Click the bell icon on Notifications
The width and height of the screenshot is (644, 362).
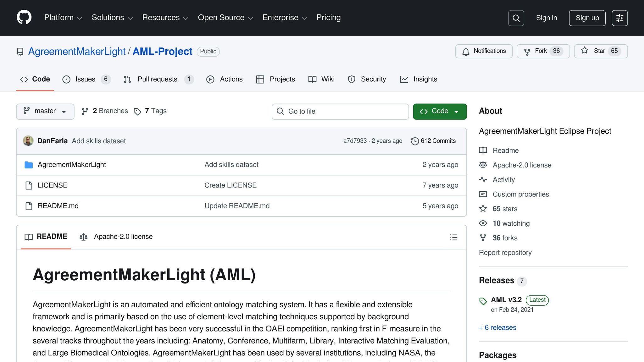[x=466, y=51]
